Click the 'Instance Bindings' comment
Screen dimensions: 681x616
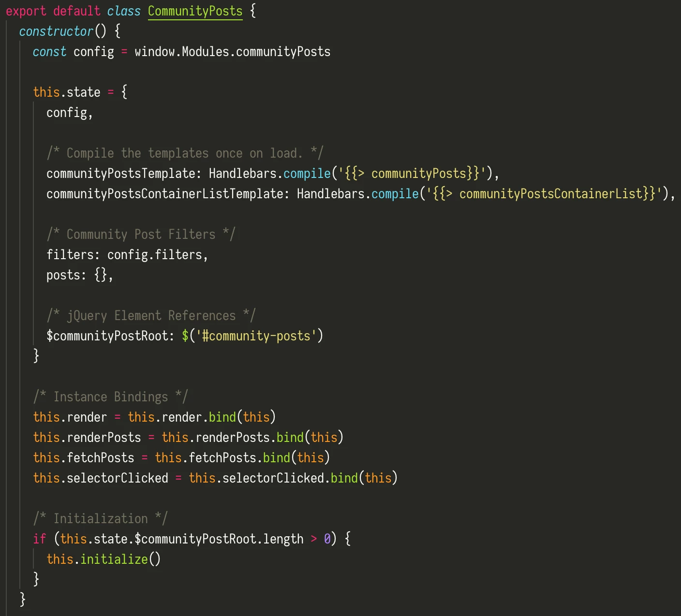110,397
